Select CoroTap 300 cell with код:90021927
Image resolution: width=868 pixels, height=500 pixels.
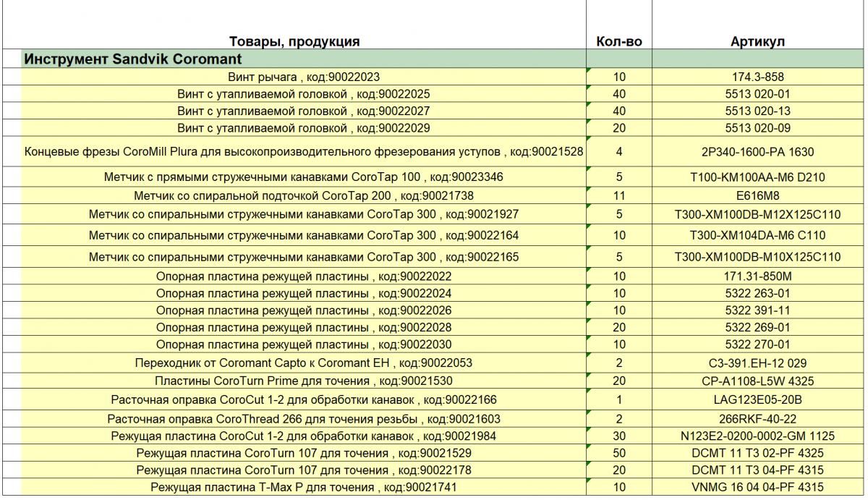pos(303,215)
